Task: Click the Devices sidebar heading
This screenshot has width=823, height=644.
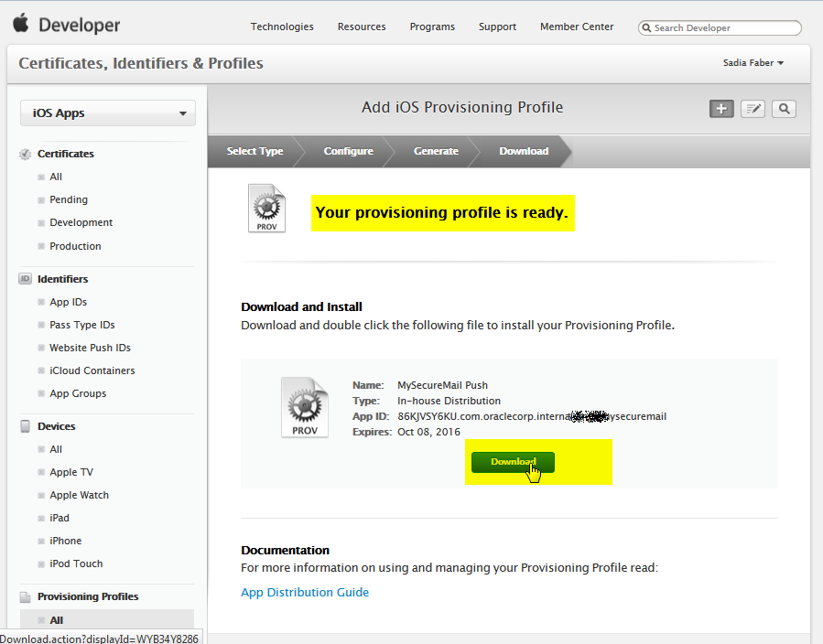Action: (x=56, y=426)
